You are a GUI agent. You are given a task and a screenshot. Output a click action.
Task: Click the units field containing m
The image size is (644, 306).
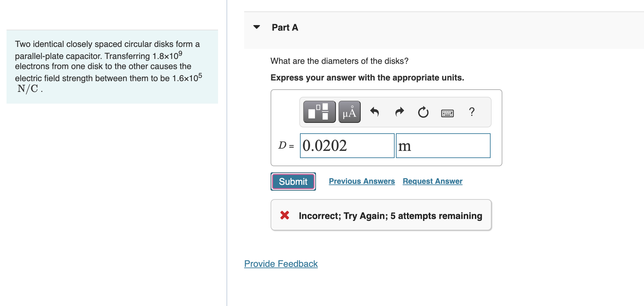(443, 146)
